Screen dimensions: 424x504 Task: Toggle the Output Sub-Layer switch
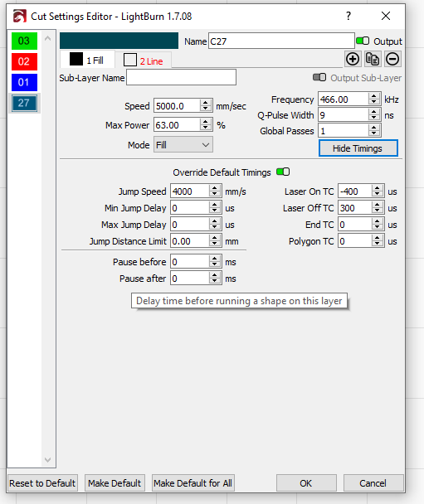[319, 77]
